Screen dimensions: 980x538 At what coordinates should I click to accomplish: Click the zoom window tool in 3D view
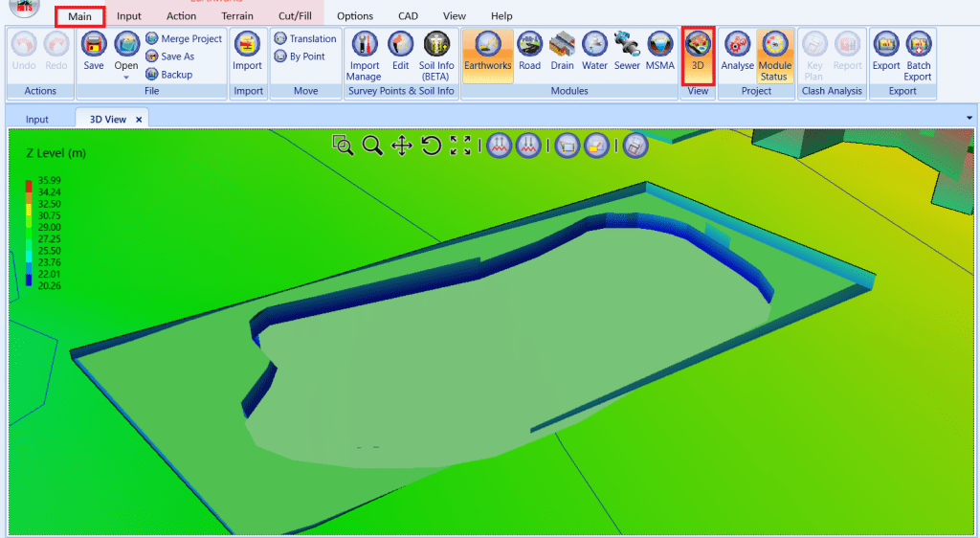coord(343,146)
